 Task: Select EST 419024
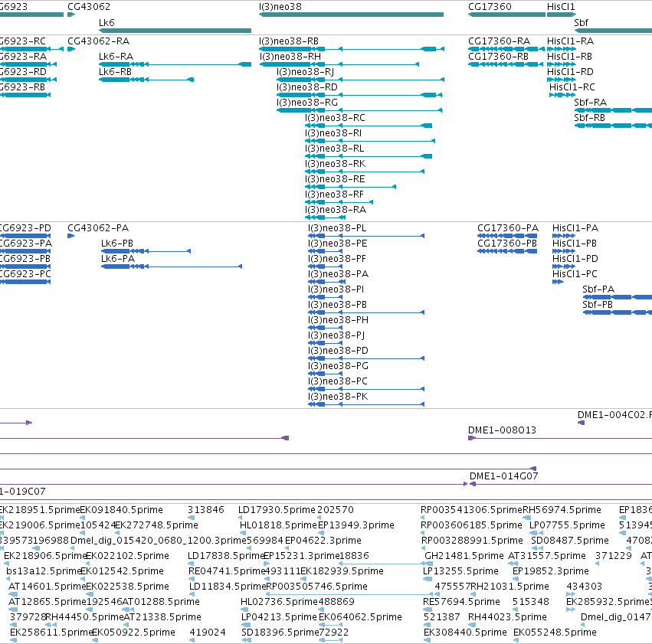(x=208, y=633)
